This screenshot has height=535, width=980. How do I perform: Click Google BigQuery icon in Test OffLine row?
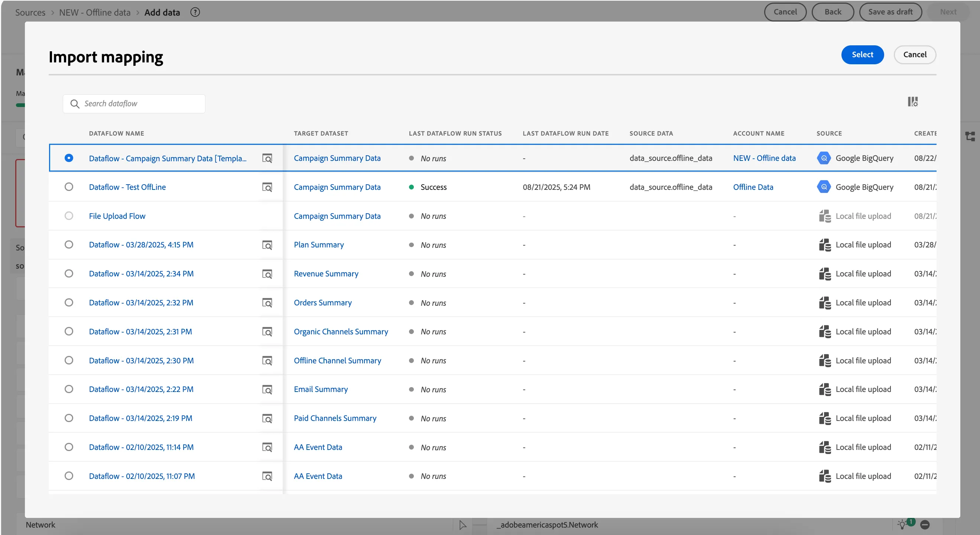click(824, 187)
